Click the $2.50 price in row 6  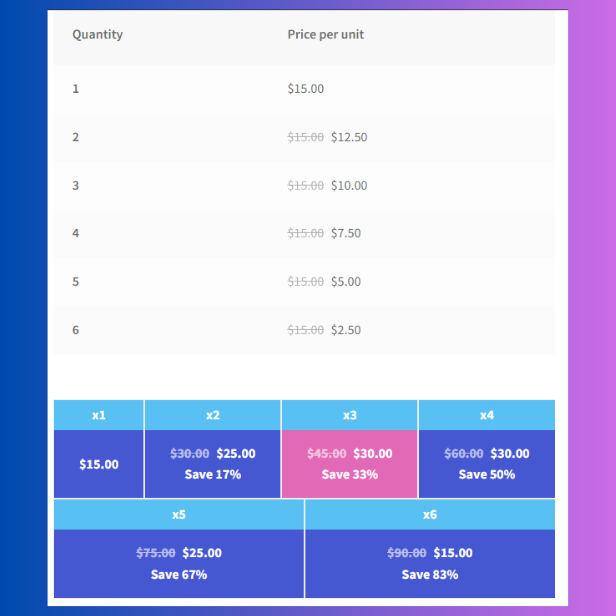[346, 330]
